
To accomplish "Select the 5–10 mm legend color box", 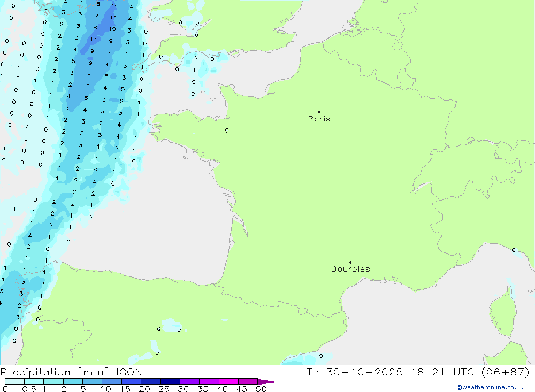I will pyautogui.click(x=92, y=381).
